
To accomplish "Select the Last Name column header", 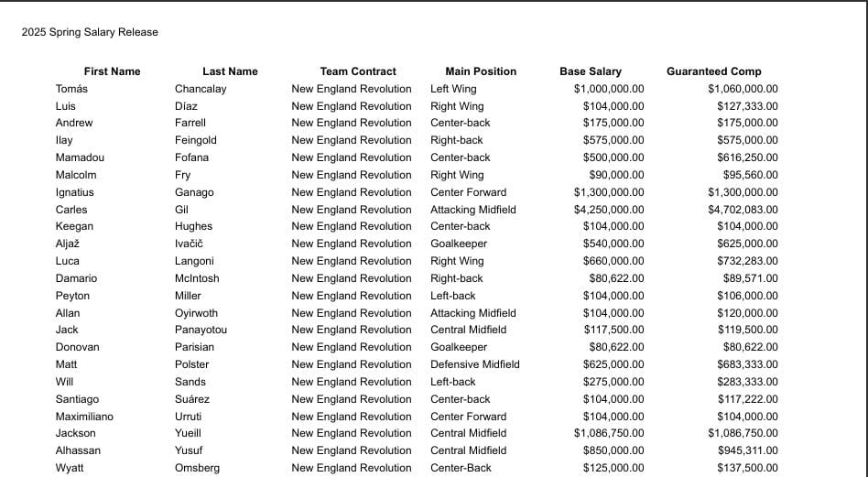I will pyautogui.click(x=230, y=71).
